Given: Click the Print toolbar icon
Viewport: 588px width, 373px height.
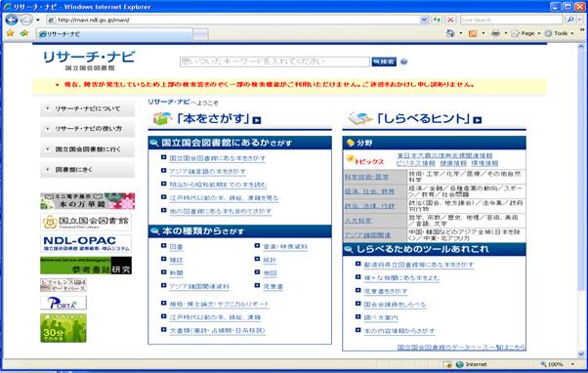Looking at the screenshot, I should click(x=495, y=33).
